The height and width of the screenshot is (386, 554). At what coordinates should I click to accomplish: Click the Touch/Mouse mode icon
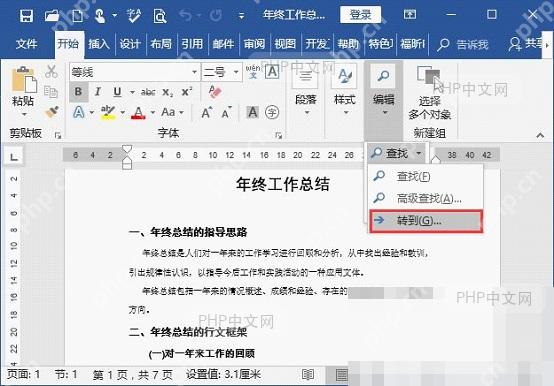click(100, 16)
